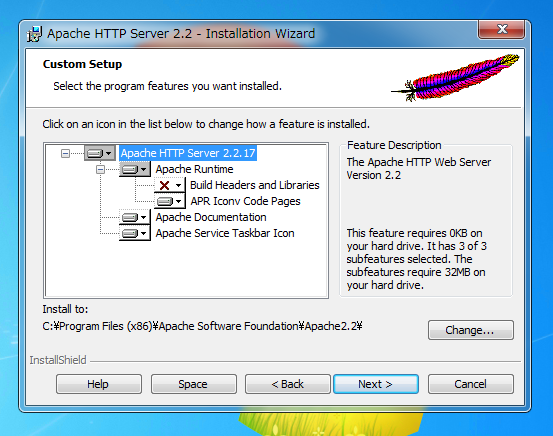Select Apache Service Taskbar Icon in the feature tree
This screenshot has width=553, height=436.
click(x=225, y=234)
